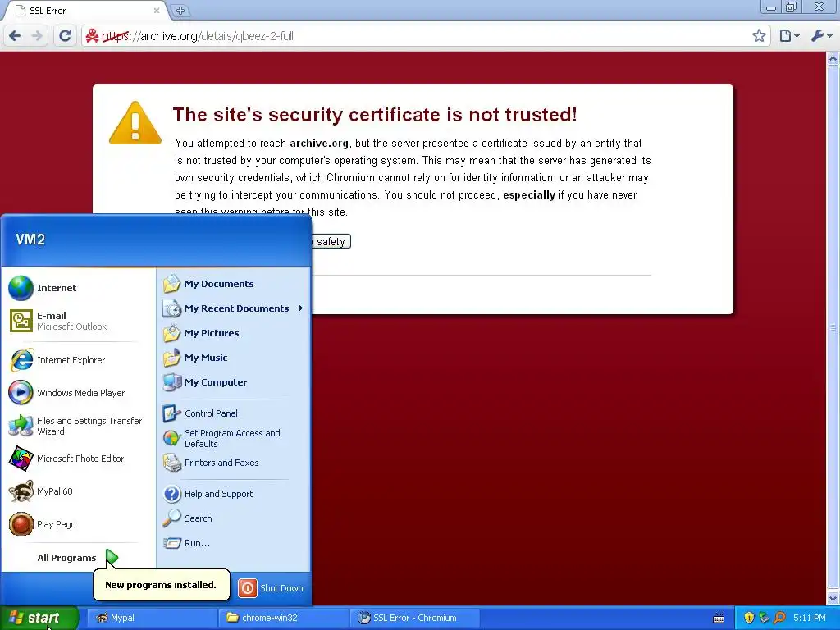Screen dimensions: 840x630
Task: Switch to SSL Error - Chromium taskbar button
Action: pyautogui.click(x=414, y=618)
